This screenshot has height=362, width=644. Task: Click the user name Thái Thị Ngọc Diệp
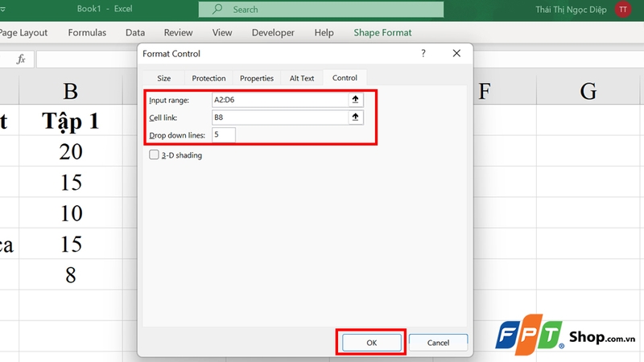coord(571,10)
